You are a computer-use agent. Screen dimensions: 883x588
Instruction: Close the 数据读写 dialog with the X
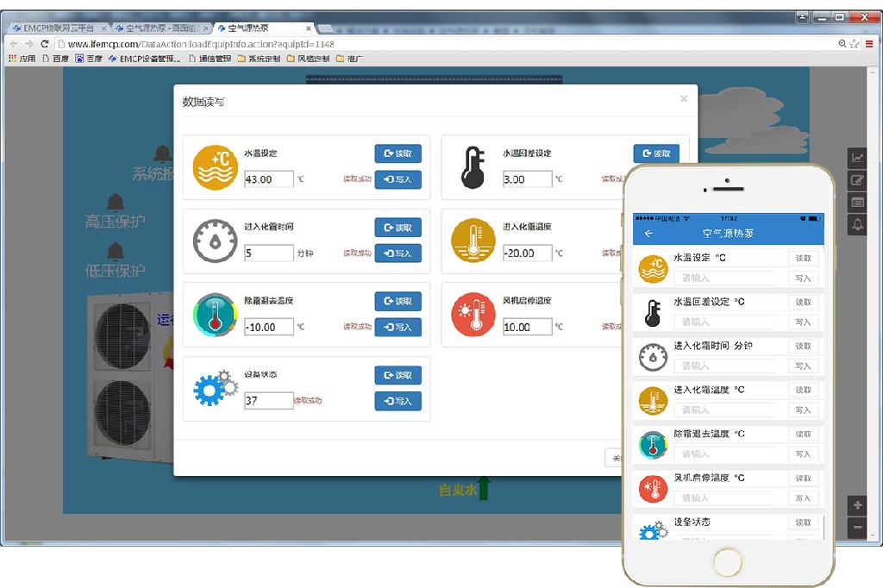coord(684,98)
